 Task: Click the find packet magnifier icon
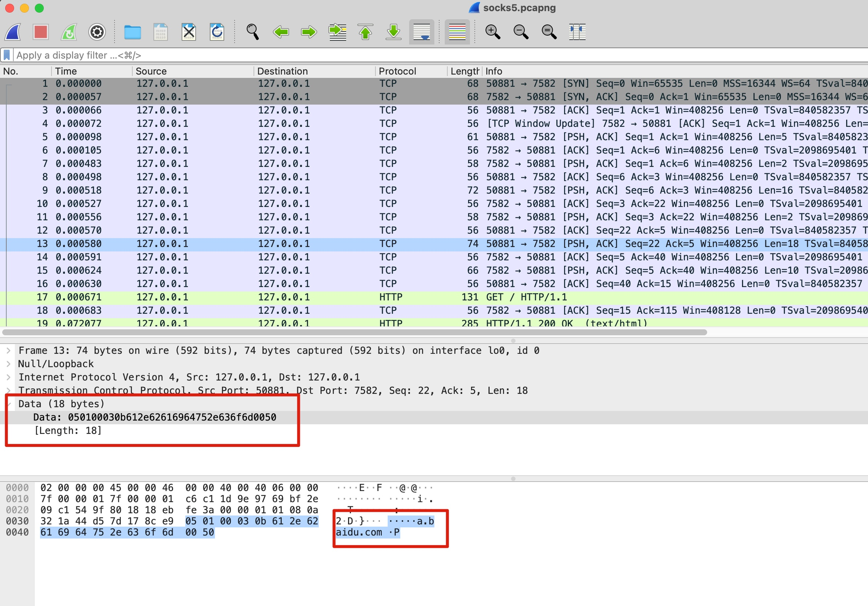click(252, 32)
